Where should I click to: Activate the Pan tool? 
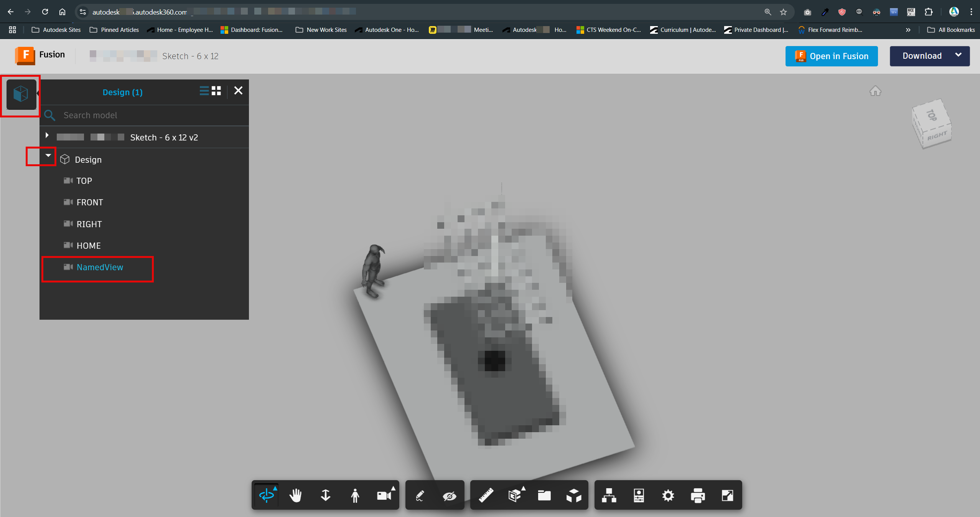coord(296,495)
